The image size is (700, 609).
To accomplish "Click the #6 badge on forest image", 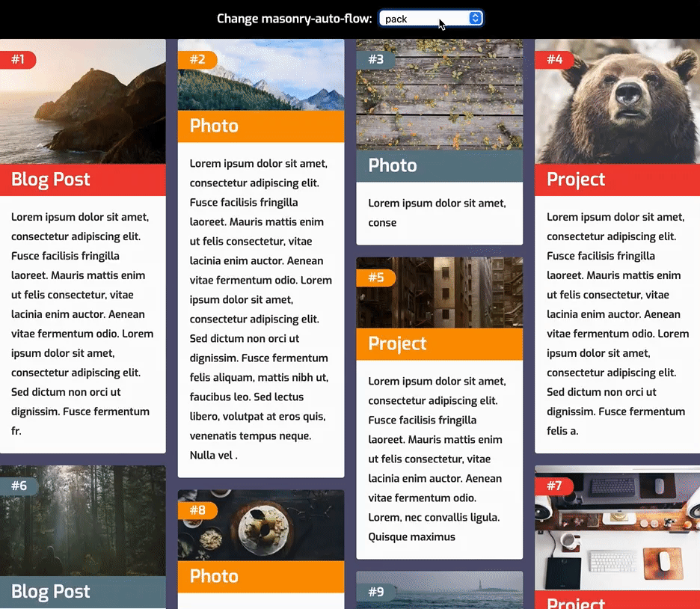I will [19, 486].
